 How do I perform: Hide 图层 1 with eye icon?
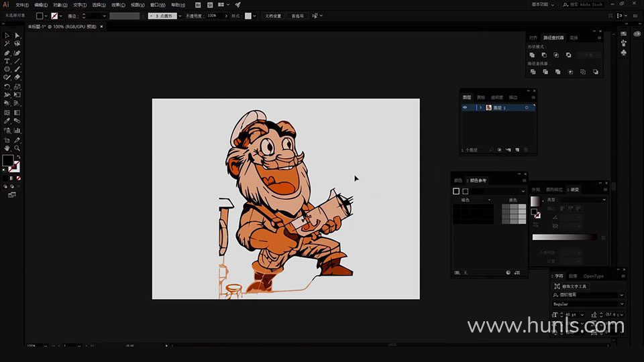pos(465,107)
